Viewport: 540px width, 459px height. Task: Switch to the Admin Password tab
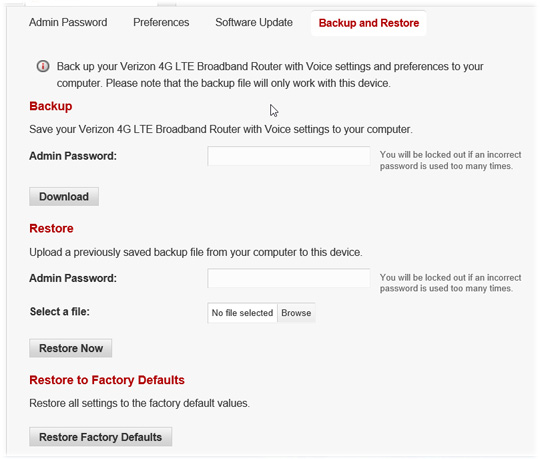68,22
